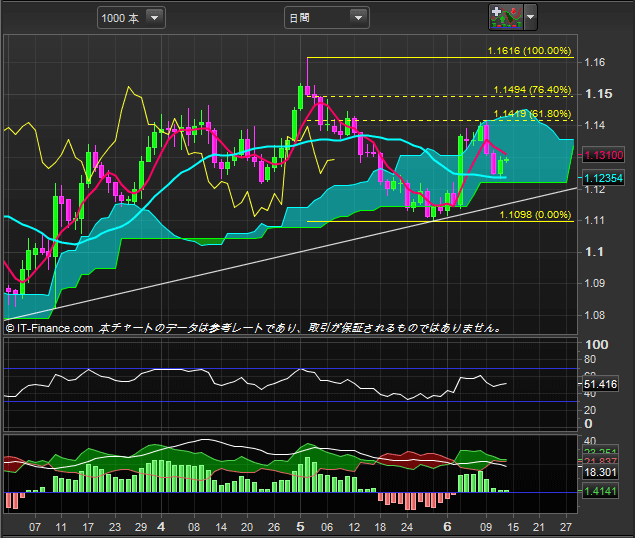Click the 1.1098 (0.00%) Fibonacci label

535,215
